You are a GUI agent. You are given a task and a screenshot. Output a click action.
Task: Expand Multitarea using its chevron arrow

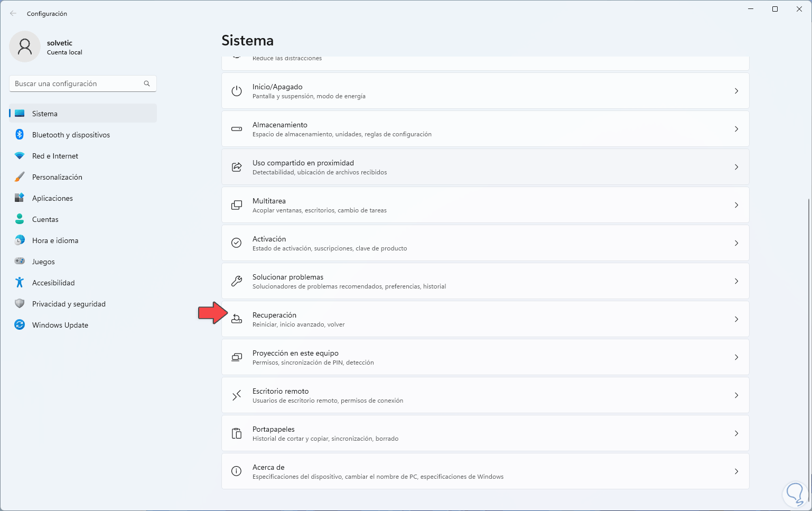point(736,205)
